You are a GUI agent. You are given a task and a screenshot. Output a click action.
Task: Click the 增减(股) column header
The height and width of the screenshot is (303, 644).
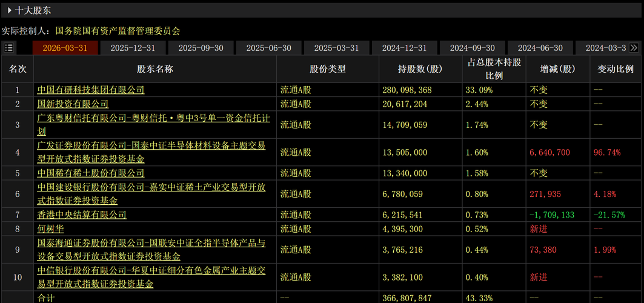tap(558, 69)
